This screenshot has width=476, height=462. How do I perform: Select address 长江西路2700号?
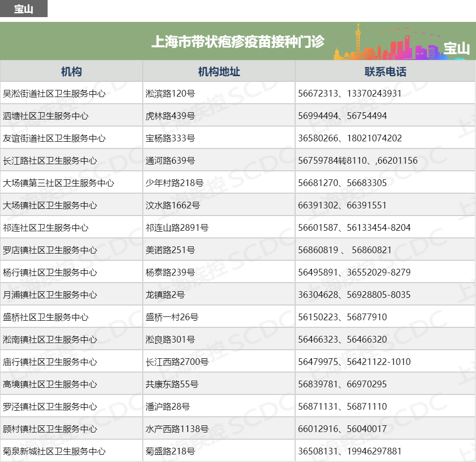[177, 362]
